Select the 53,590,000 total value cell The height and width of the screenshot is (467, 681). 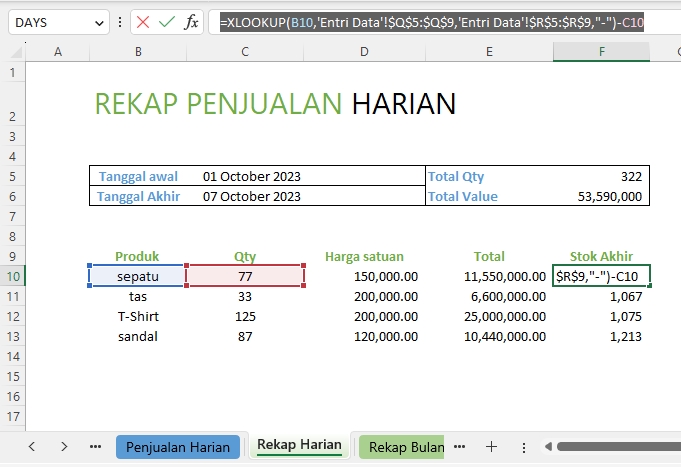tap(602, 196)
